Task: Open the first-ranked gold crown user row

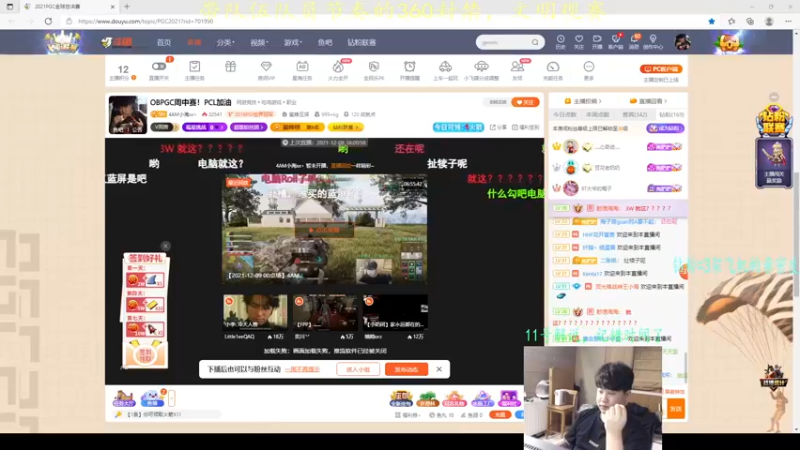Action: (x=617, y=147)
